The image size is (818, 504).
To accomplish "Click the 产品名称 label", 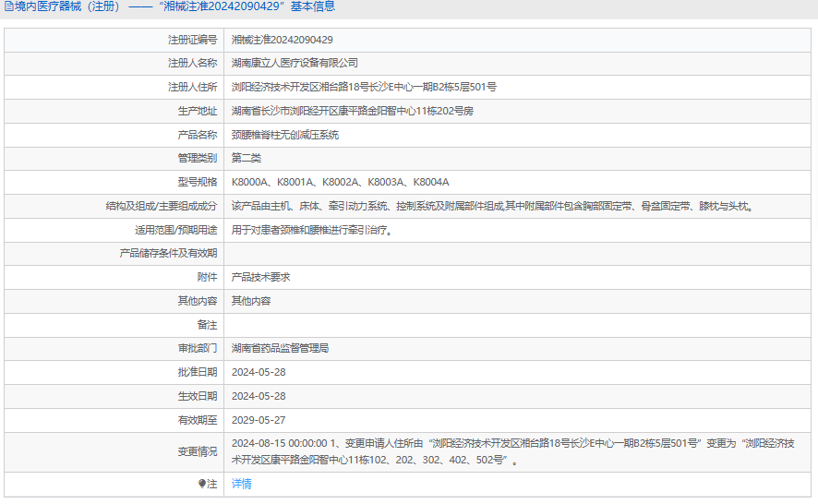I will [x=198, y=135].
